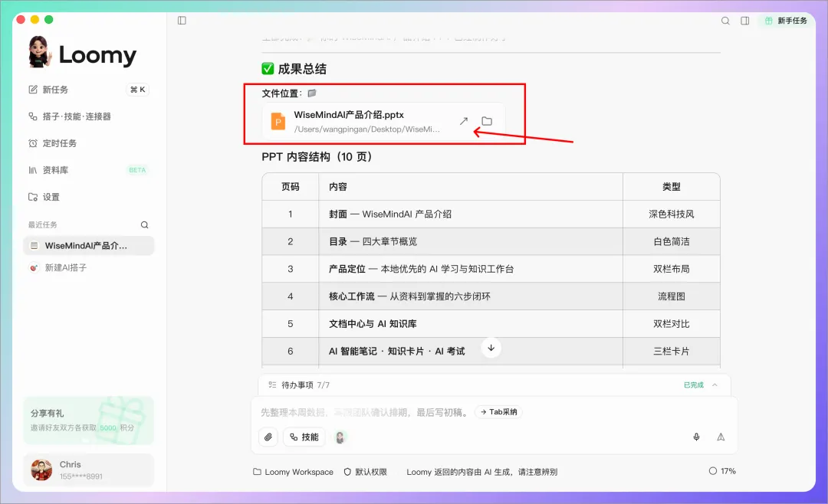This screenshot has height=504, width=828.
Task: Click row AI 智能笔记 · 知识卡片 · AI 考试
Action: coord(491,352)
